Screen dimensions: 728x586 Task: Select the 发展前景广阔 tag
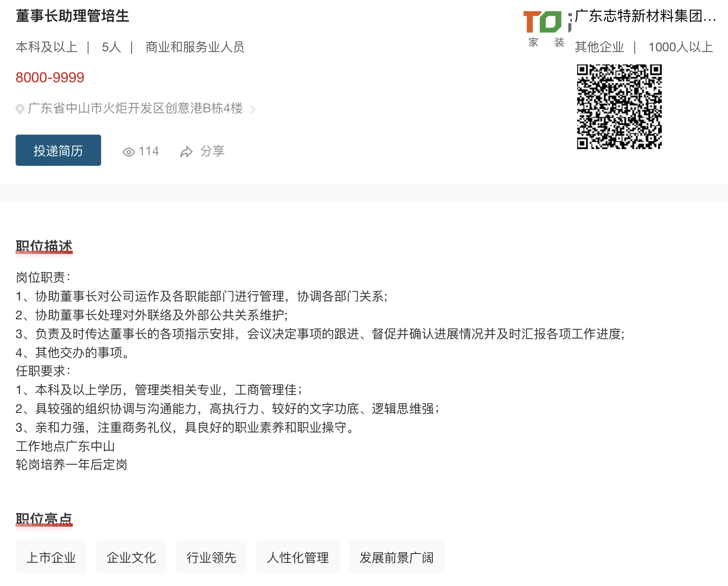coord(397,557)
